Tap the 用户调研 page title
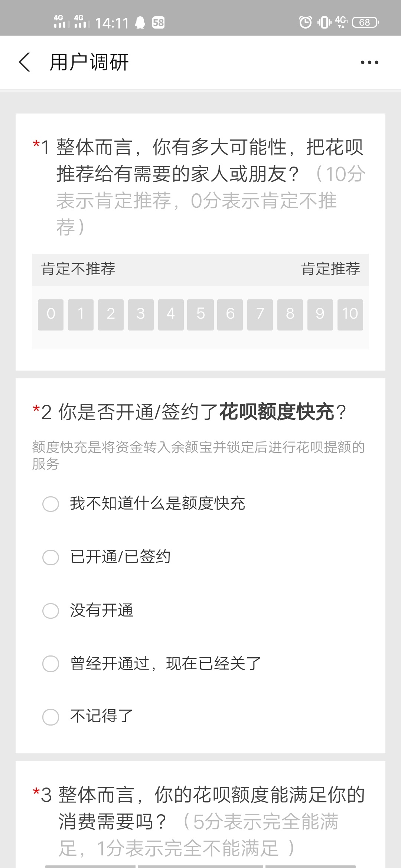The width and height of the screenshot is (401, 868). pyautogui.click(x=89, y=62)
